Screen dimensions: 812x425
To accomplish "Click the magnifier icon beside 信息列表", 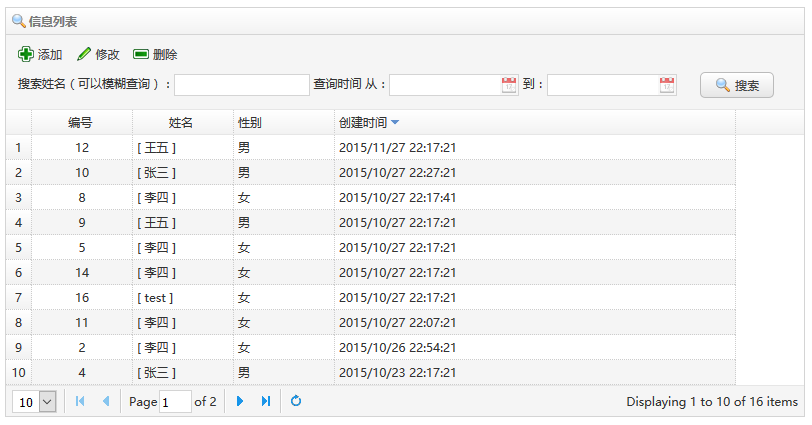I will tap(19, 21).
